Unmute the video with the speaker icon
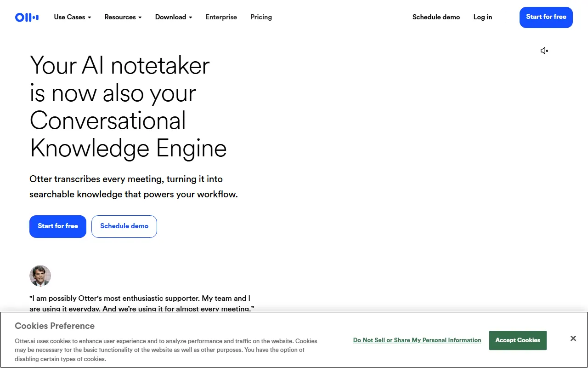The width and height of the screenshot is (588, 368). click(544, 51)
